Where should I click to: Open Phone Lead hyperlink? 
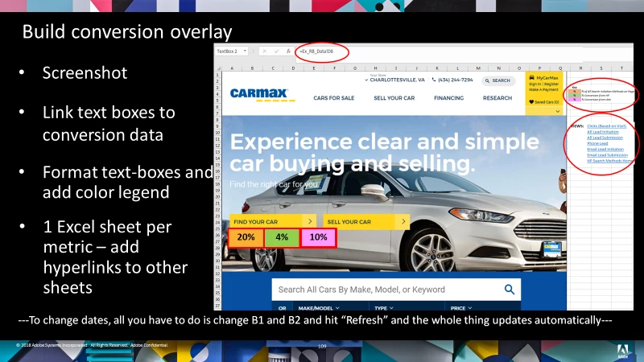(597, 143)
